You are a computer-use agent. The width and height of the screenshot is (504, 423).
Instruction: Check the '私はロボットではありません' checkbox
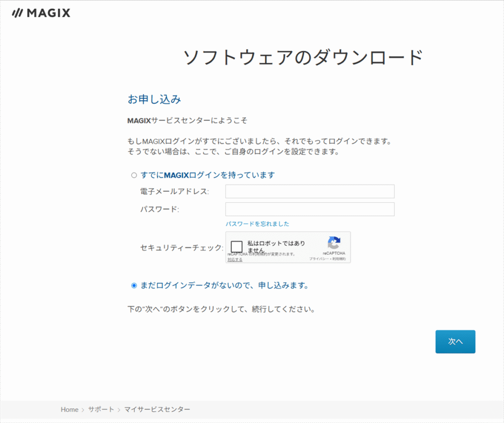pyautogui.click(x=237, y=247)
